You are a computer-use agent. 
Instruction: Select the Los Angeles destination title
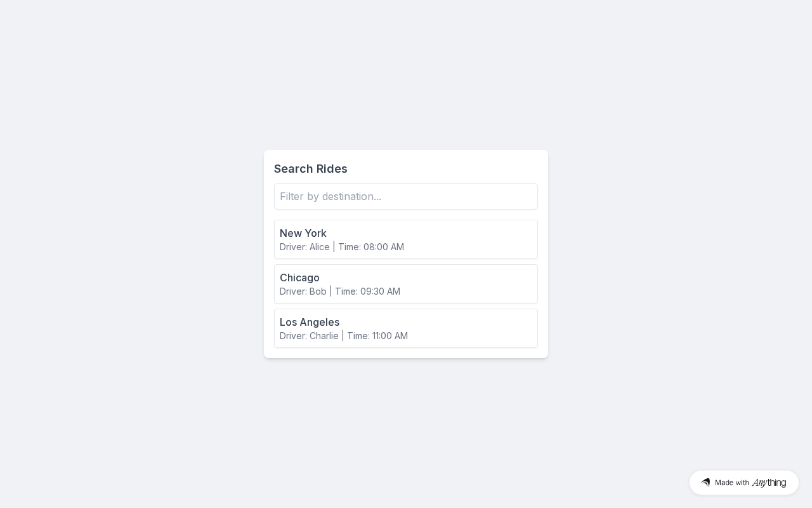pos(310,322)
